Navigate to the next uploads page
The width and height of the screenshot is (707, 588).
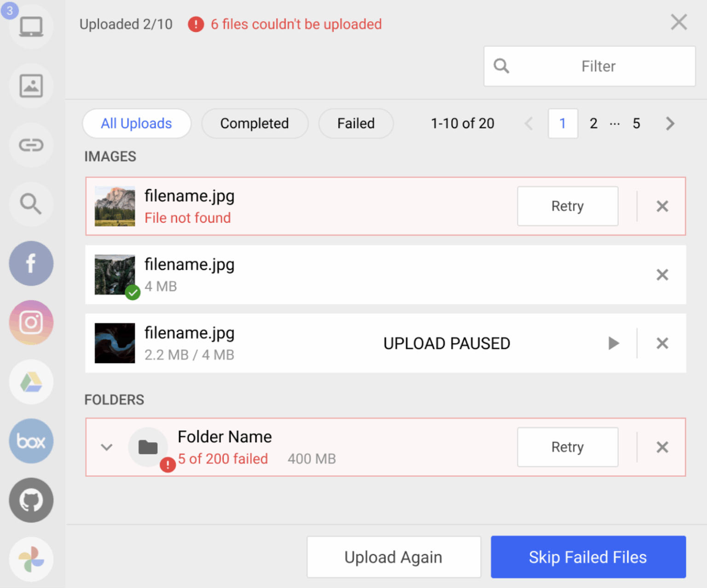pos(670,123)
